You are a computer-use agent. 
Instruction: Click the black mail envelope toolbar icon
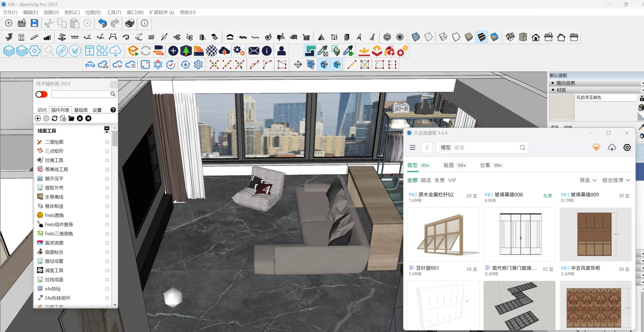click(x=254, y=51)
